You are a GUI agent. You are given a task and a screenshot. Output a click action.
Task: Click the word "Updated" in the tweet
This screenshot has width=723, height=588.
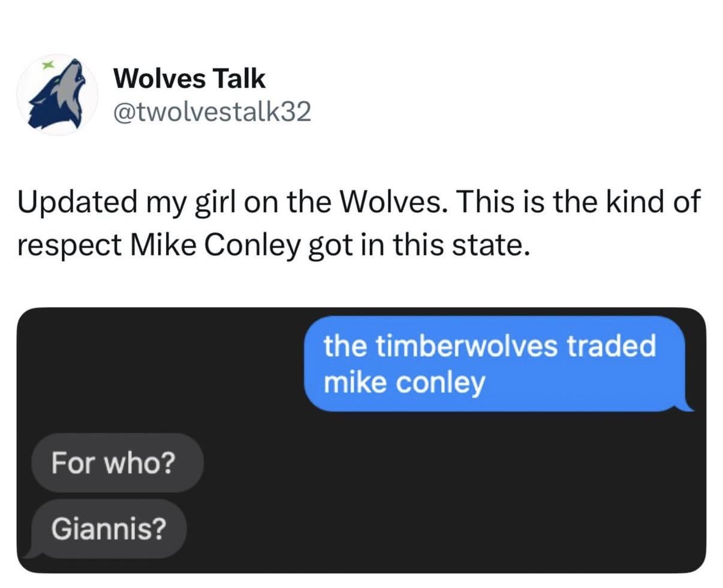coord(77,202)
